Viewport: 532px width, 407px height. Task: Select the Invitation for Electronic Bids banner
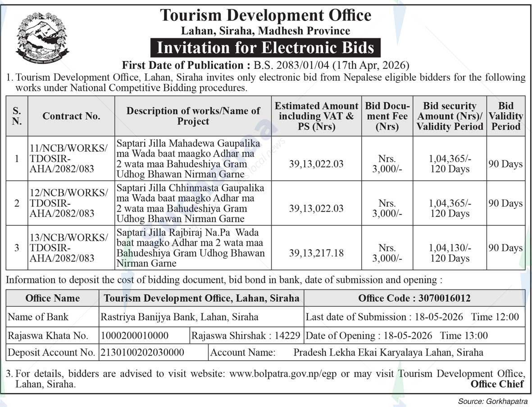266,47
